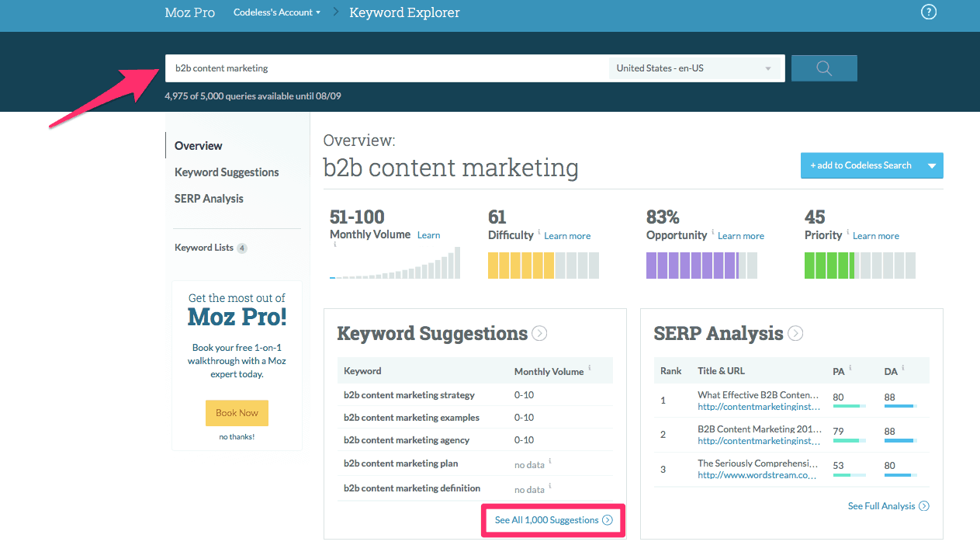Image resolution: width=980 pixels, height=545 pixels.
Task: Open the United States - en-US locale dropdown
Action: (x=694, y=68)
